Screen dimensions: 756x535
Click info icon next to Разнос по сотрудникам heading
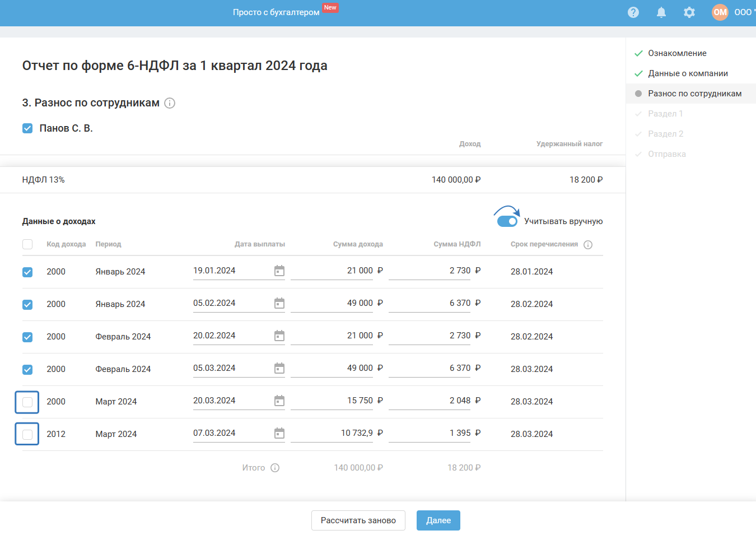tap(170, 103)
